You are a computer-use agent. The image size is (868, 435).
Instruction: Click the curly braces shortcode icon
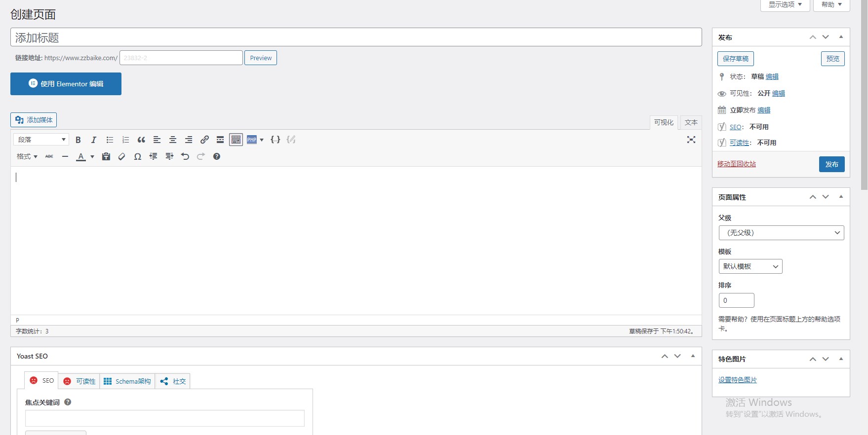(276, 140)
